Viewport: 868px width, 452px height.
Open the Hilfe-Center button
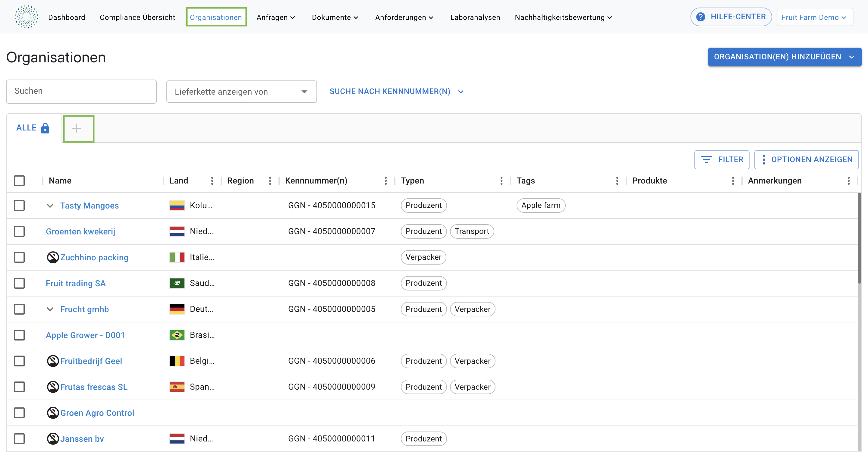click(731, 17)
